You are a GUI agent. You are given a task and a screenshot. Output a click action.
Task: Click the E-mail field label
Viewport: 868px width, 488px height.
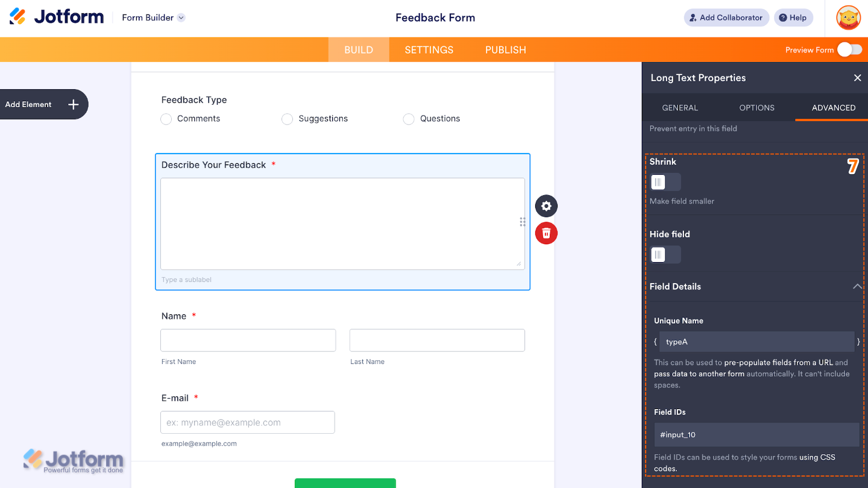click(175, 398)
